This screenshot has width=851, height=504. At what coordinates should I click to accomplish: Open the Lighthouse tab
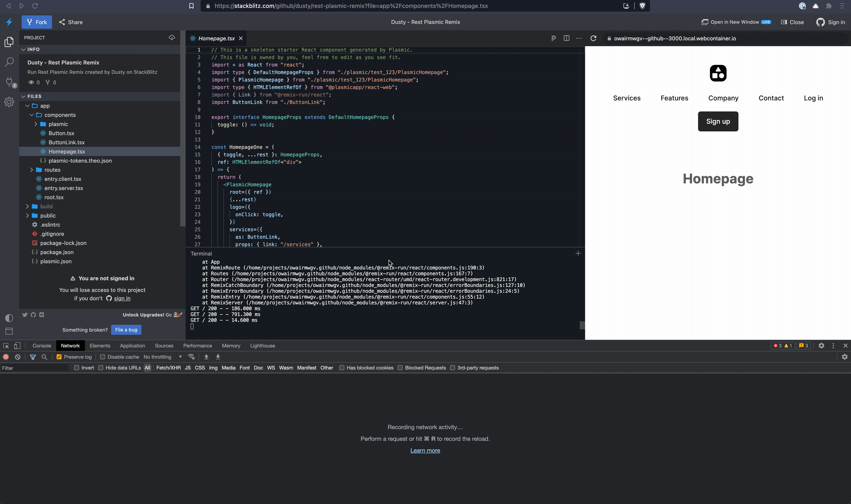[x=262, y=346]
